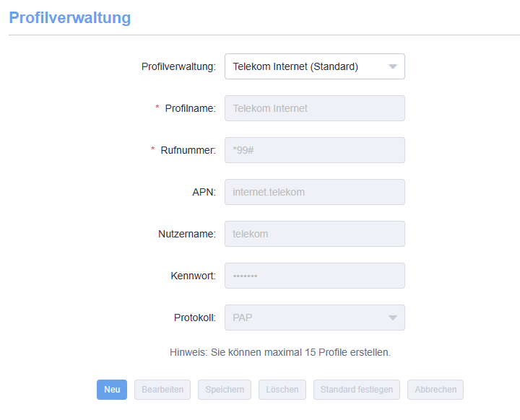Click the hint about maximal 15 Profile
This screenshot has width=520, height=420.
coord(279,353)
